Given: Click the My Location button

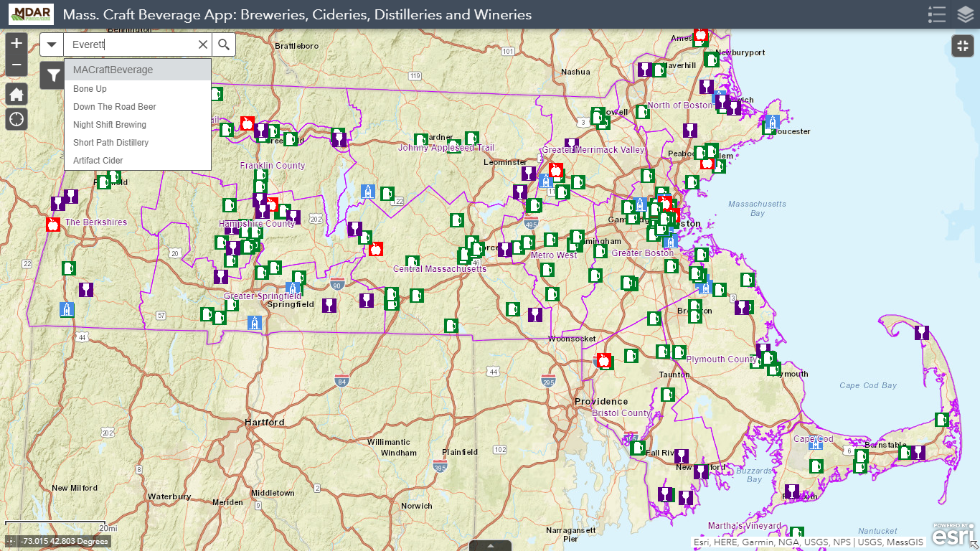Looking at the screenshot, I should tap(17, 119).
